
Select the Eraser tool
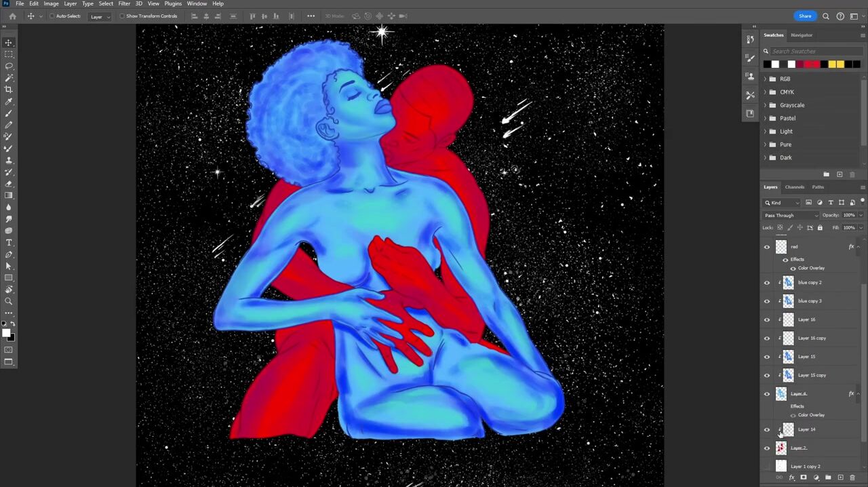click(9, 184)
